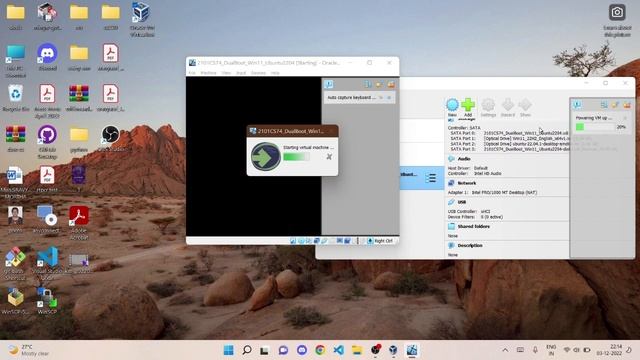
Task: Click the Powering VM up progress bar
Action: pyautogui.click(x=595, y=127)
